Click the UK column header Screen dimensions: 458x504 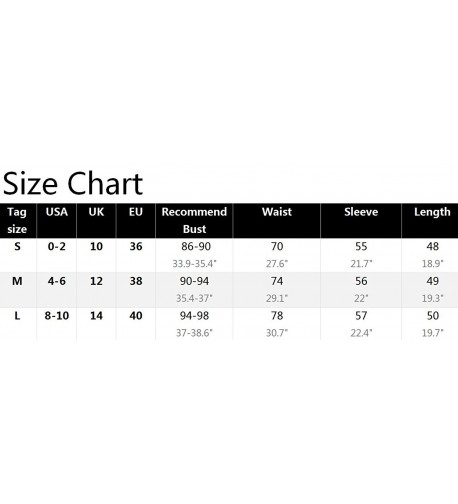point(96,212)
